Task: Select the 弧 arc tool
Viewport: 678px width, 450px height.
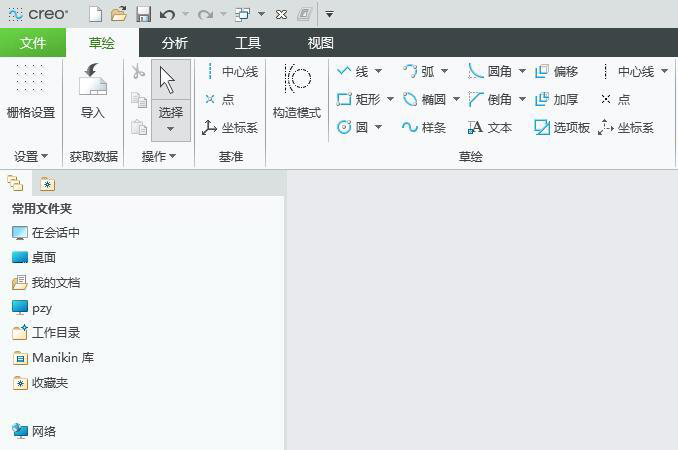Action: (419, 71)
